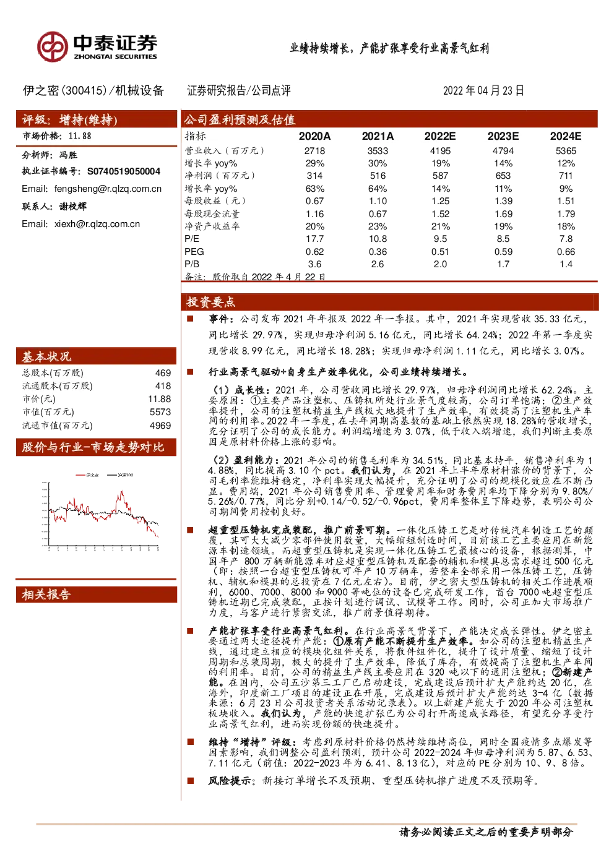
Task: Click 股价与行业-市场走势对比 header
Action: click(x=93, y=447)
